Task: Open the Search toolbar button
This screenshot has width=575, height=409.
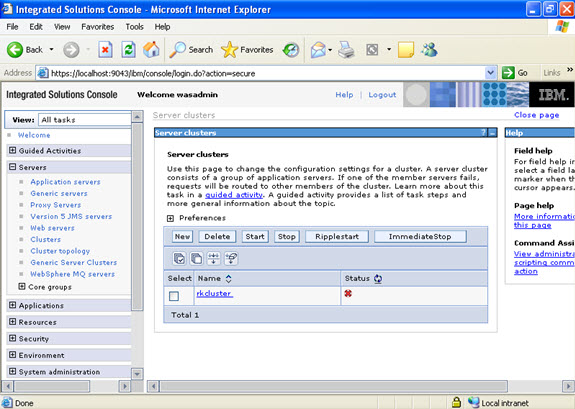Action: [191, 50]
